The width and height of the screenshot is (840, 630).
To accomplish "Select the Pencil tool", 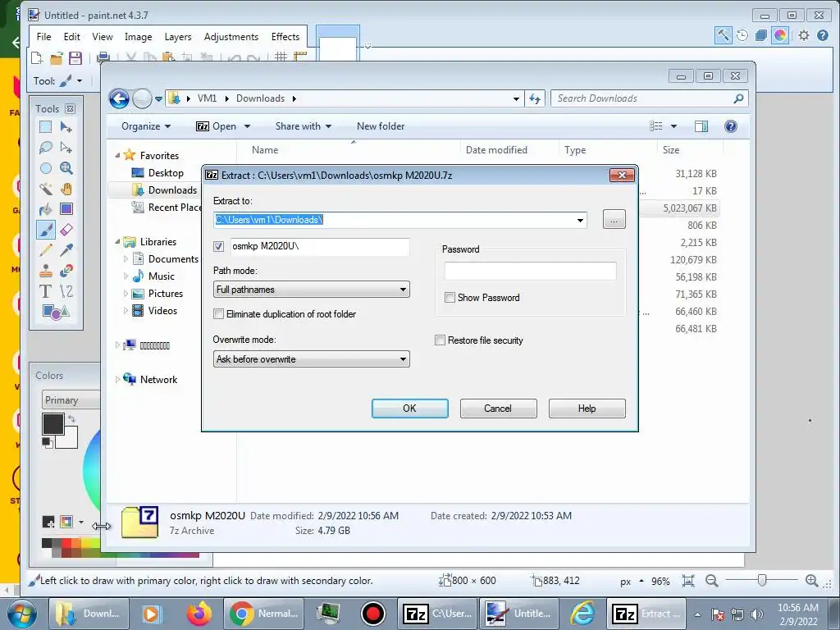I will click(x=46, y=250).
